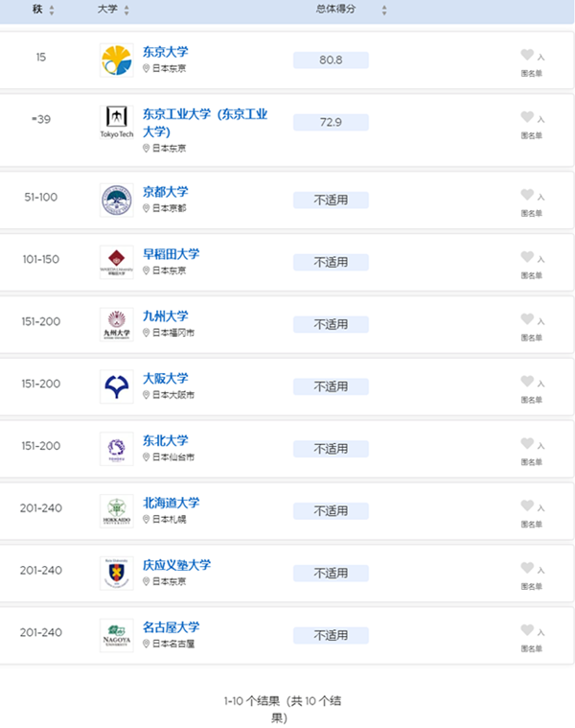The height and width of the screenshot is (728, 575).
Task: Shortlist 东京工业大学 with heart icon
Action: point(527,117)
